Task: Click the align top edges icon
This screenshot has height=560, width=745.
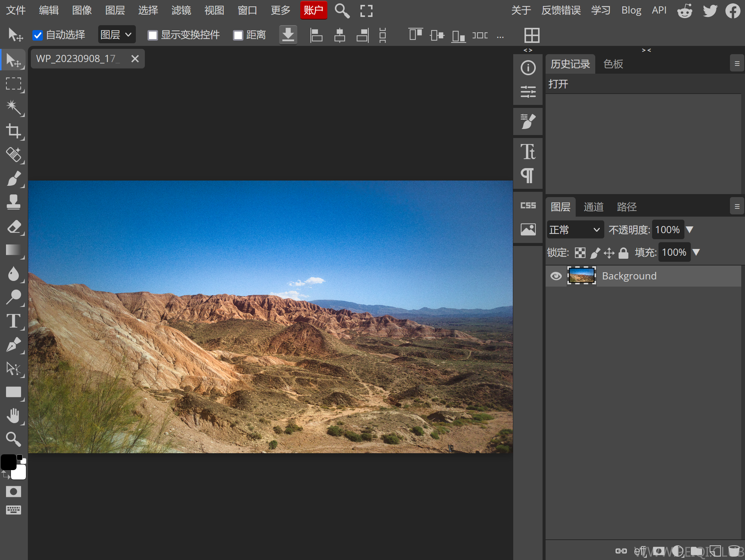Action: [416, 34]
